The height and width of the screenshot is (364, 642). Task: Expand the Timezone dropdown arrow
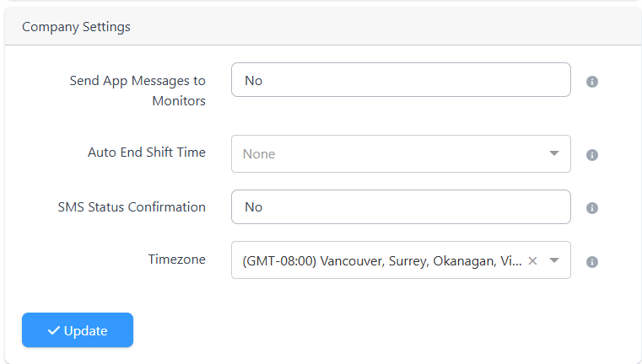tap(554, 260)
